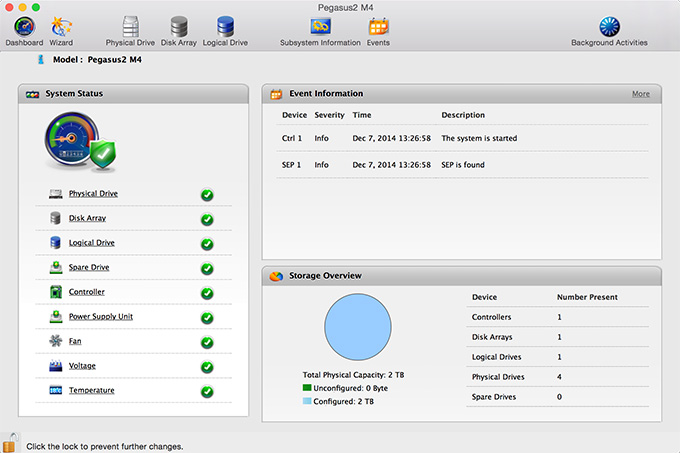Launch the Wizard toolbar icon
Image resolution: width=680 pixels, height=453 pixels.
coord(61,31)
